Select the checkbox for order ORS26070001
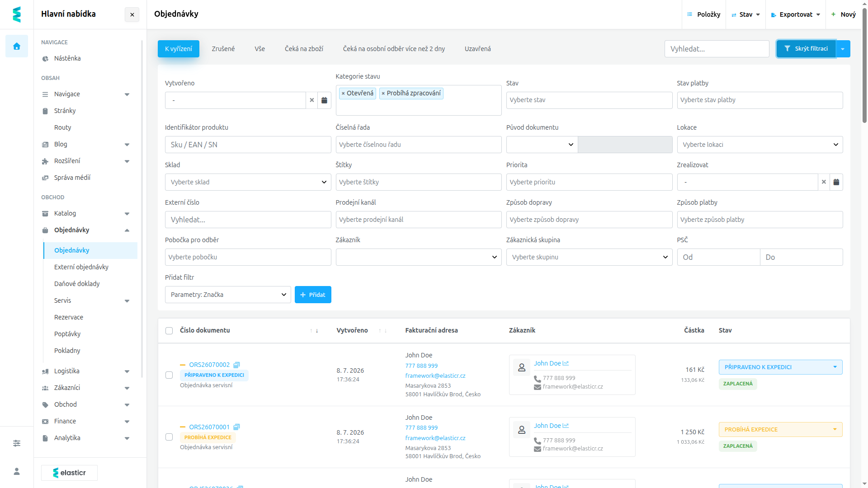Image resolution: width=868 pixels, height=488 pixels. pyautogui.click(x=169, y=437)
